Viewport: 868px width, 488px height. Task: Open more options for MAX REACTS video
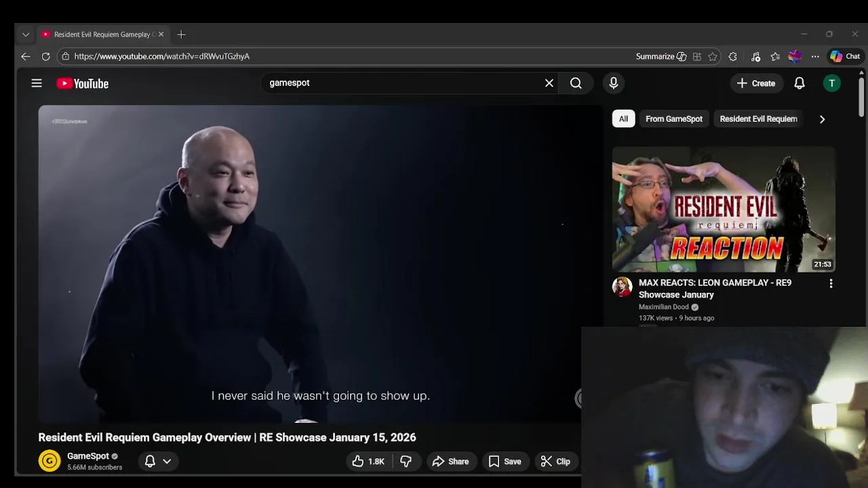click(x=831, y=284)
